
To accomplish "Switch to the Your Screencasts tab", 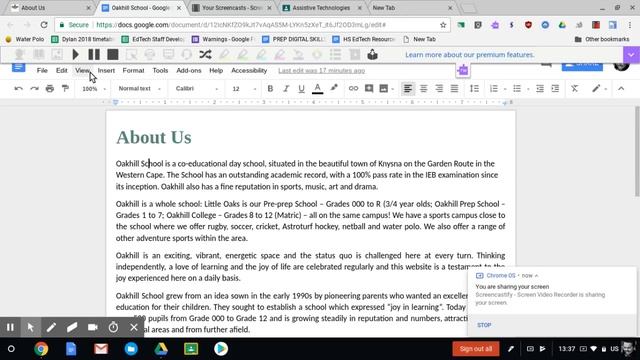I will [x=232, y=8].
